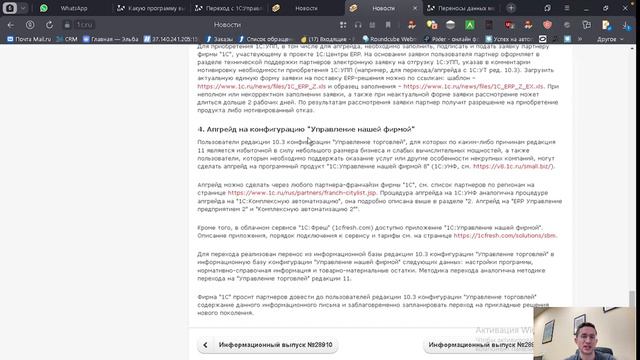The image size is (640, 360).
Task: Open the lightbulb with lock extension icon
Action: pos(431,25)
